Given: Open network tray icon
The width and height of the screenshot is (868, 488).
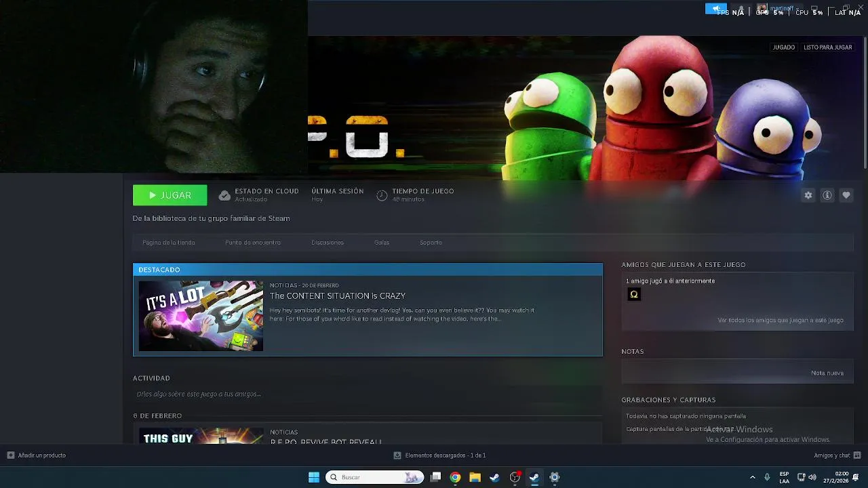Looking at the screenshot, I should click(x=801, y=477).
